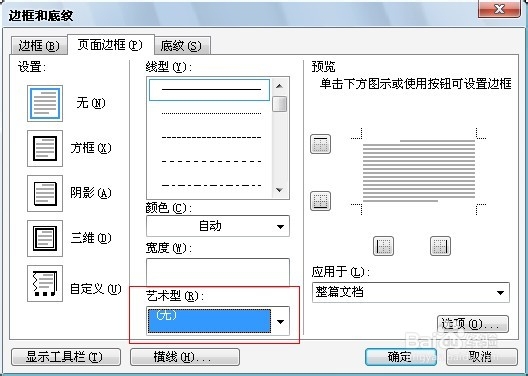This screenshot has height=376, width=528.
Task: Open the 应用于(L) 整篇文档 dropdown
Action: tap(410, 293)
